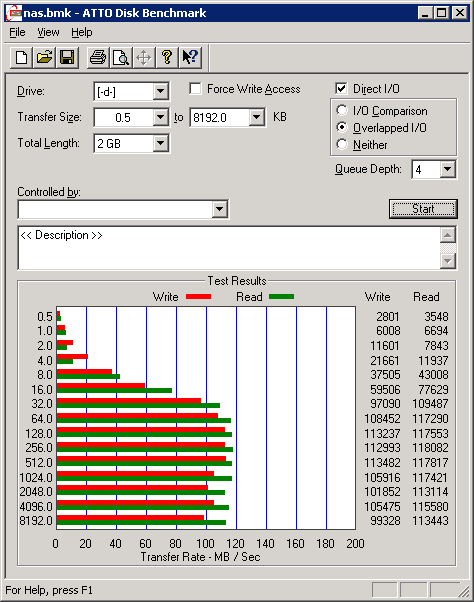
Task: Click the Description scrollbar up arrow
Action: coord(448,235)
